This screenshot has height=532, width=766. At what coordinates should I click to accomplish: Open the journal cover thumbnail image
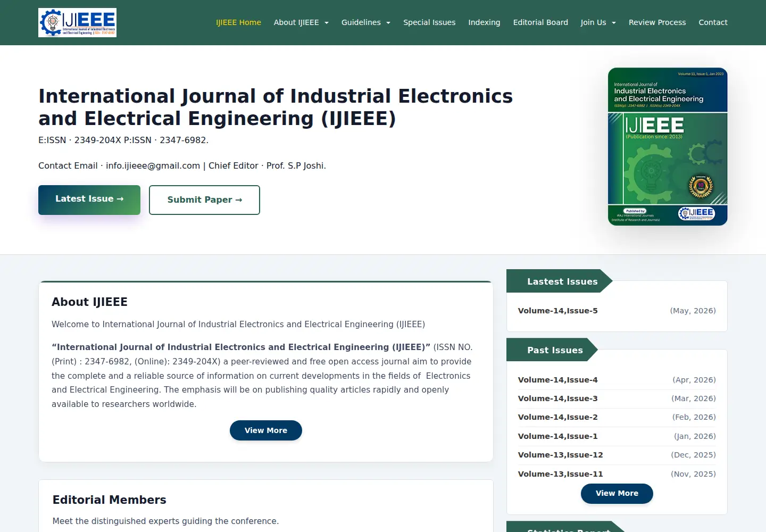point(668,146)
